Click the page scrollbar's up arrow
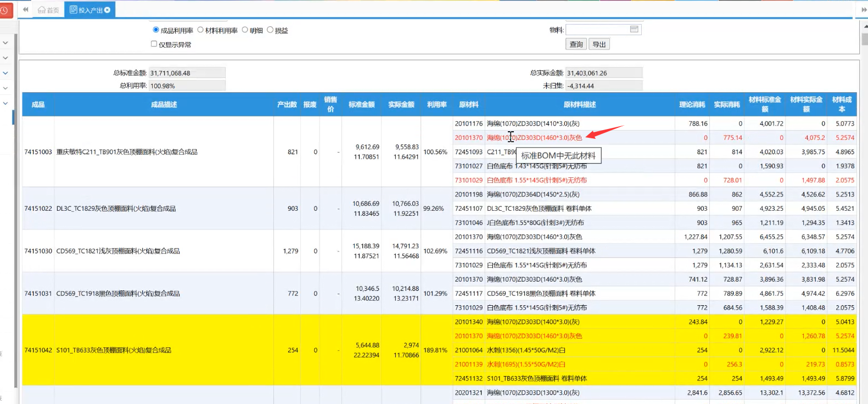The height and width of the screenshot is (404, 868). click(x=865, y=25)
